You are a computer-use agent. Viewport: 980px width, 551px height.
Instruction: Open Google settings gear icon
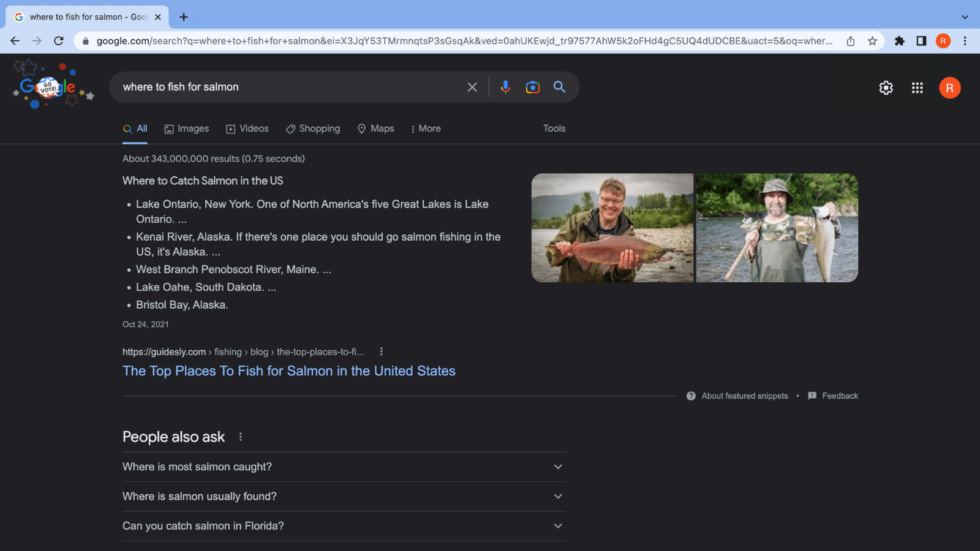(885, 88)
